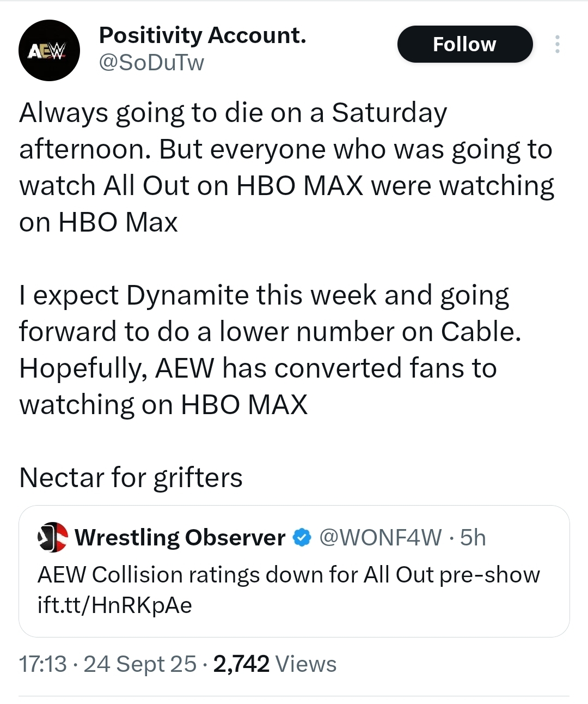Open the ift.tt/HnRKpAe link
The image size is (588, 704).
click(114, 605)
